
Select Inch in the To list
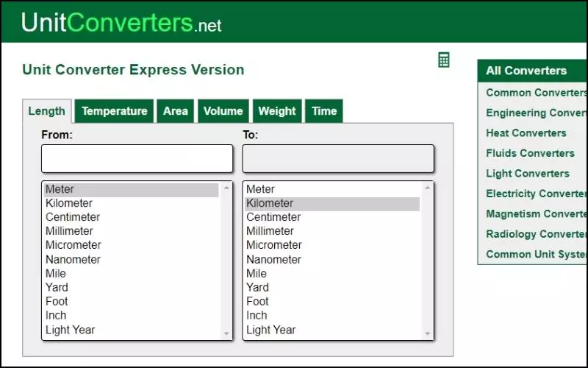[257, 315]
